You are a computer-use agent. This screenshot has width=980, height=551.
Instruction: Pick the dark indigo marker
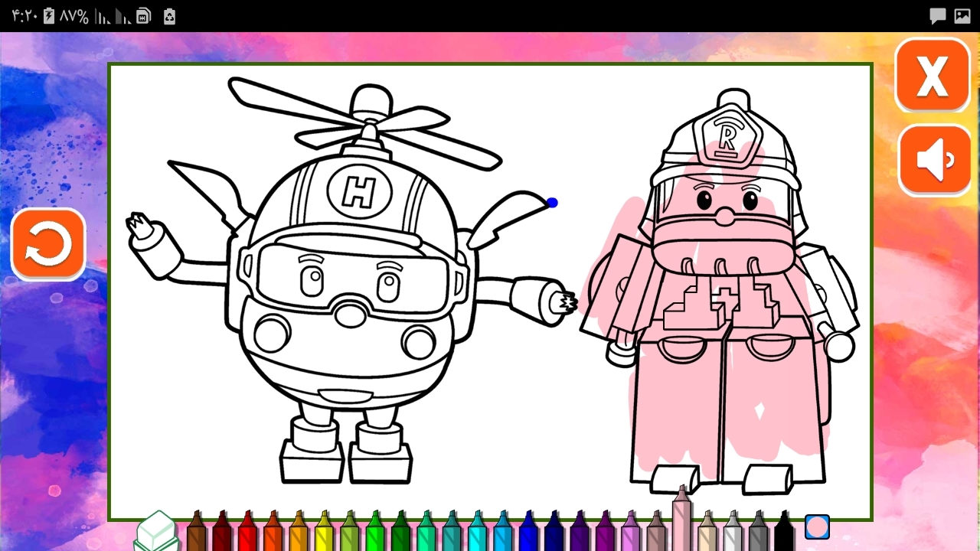pos(580,531)
